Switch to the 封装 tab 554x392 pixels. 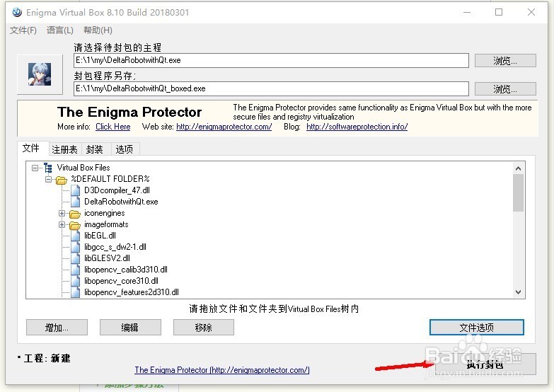(95, 149)
